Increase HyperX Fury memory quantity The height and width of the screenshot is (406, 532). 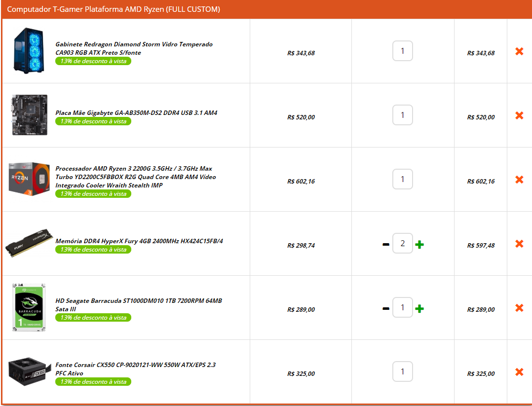[x=419, y=244]
